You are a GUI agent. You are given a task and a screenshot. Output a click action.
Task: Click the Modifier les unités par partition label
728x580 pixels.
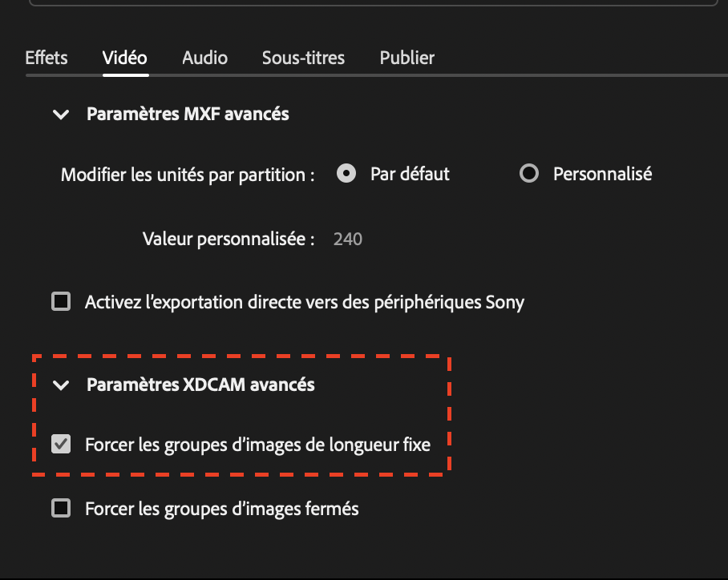[x=186, y=174]
